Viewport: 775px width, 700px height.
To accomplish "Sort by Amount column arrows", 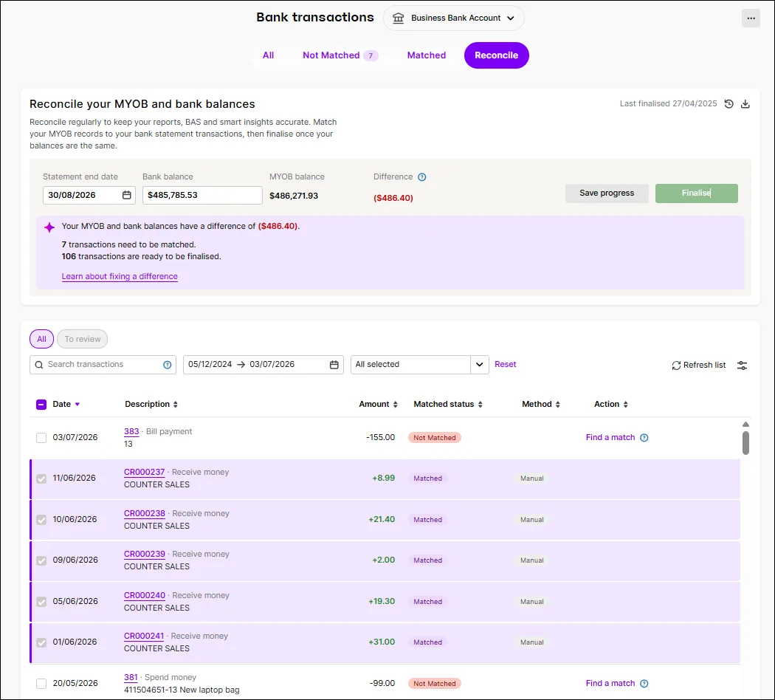I will [395, 405].
